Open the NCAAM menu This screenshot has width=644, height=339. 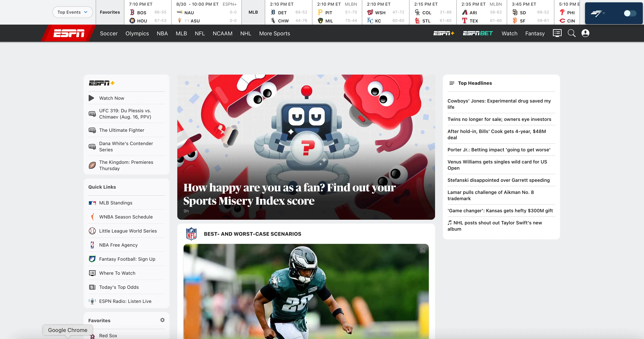(222, 33)
